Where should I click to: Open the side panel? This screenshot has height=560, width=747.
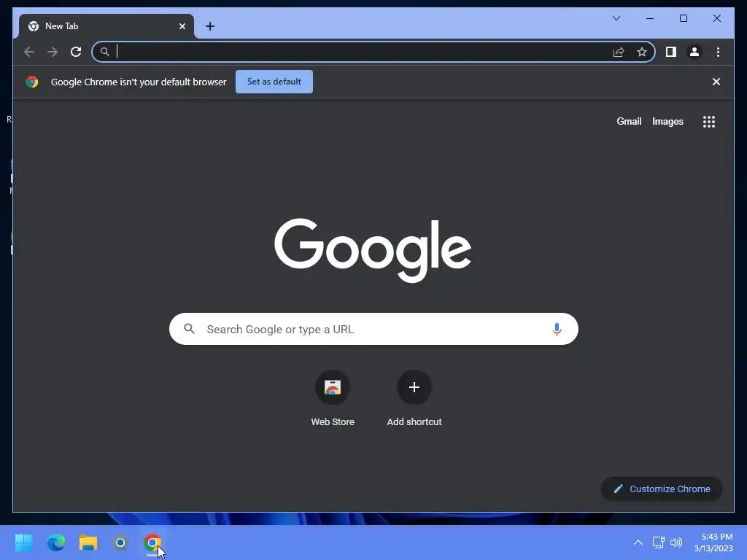click(x=671, y=52)
